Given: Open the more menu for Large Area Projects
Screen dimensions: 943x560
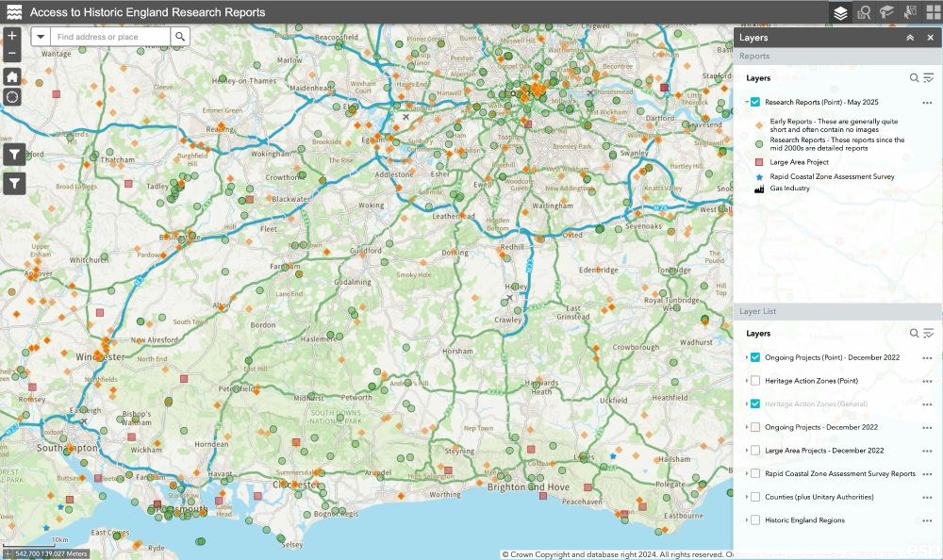Looking at the screenshot, I should [x=927, y=452].
